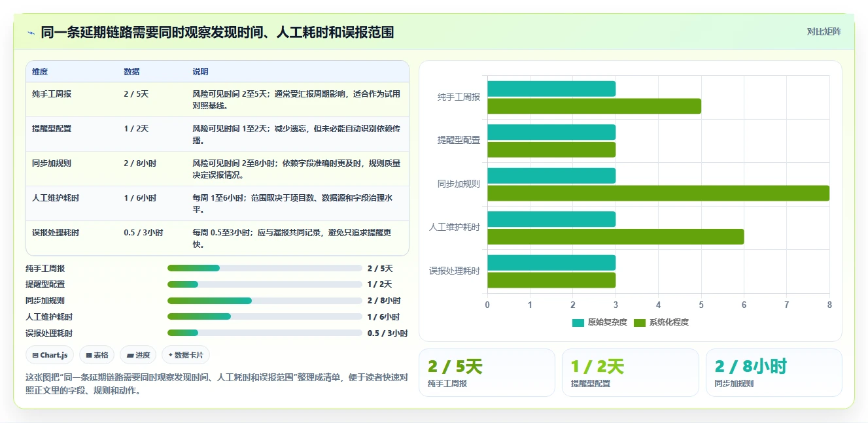The height and width of the screenshot is (423, 868).
Task: Click the 纯手工周报 progress bar
Action: point(264,268)
